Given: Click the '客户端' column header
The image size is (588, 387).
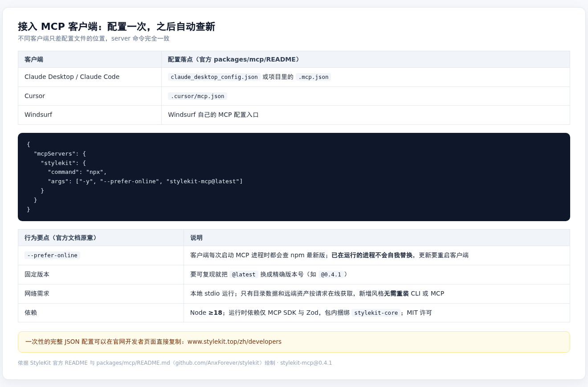Looking at the screenshot, I should coord(90,59).
